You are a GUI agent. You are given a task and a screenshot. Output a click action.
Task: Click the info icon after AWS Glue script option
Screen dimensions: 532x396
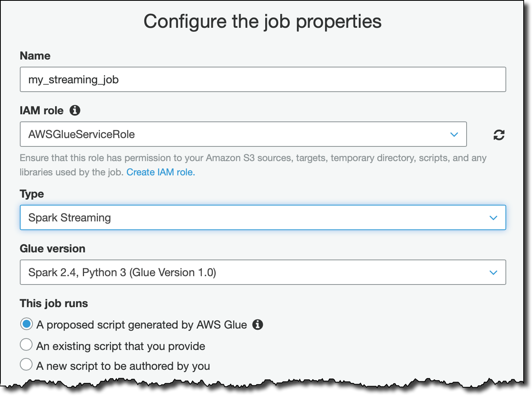pyautogui.click(x=258, y=325)
